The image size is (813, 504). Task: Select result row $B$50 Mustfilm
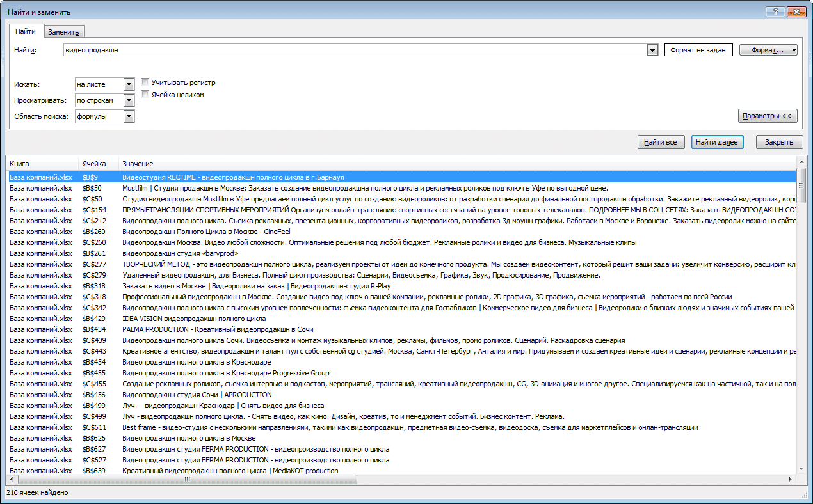point(401,188)
